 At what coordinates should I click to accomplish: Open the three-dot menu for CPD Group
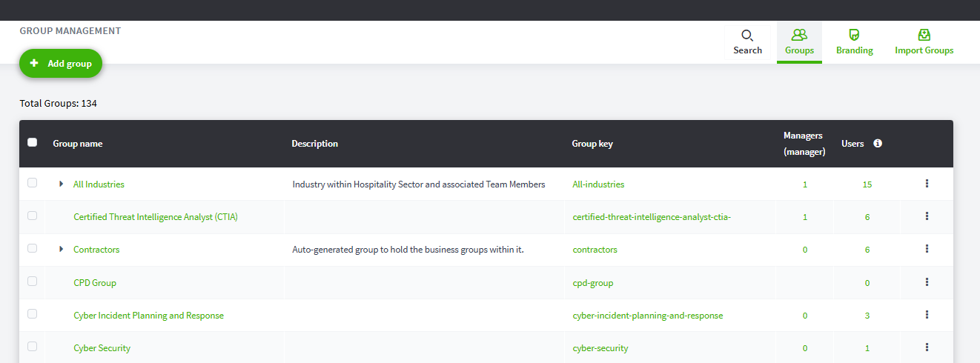[927, 282]
